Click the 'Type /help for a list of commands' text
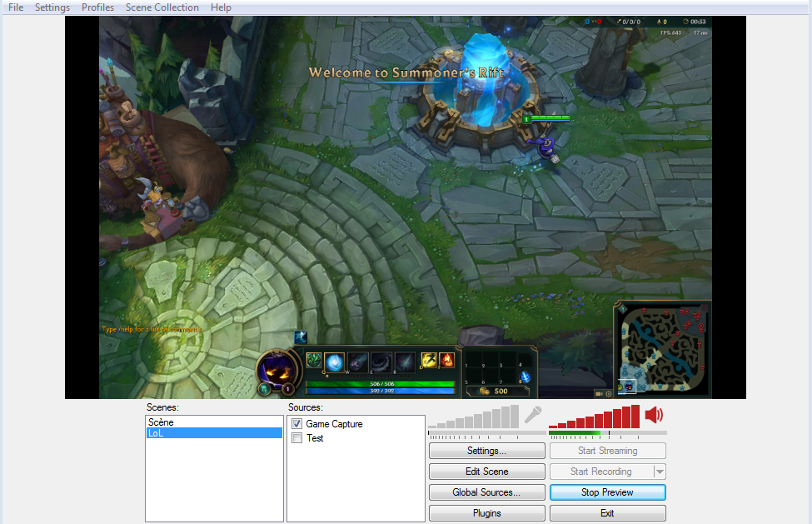This screenshot has height=524, width=812. pos(152,329)
